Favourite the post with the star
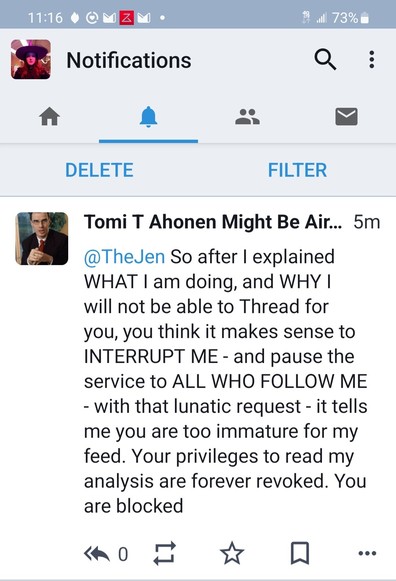 [232, 553]
